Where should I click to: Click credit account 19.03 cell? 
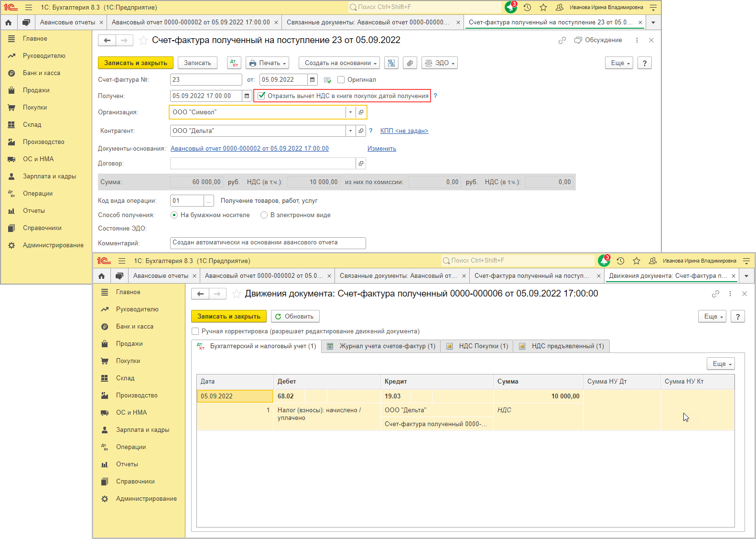(x=396, y=396)
